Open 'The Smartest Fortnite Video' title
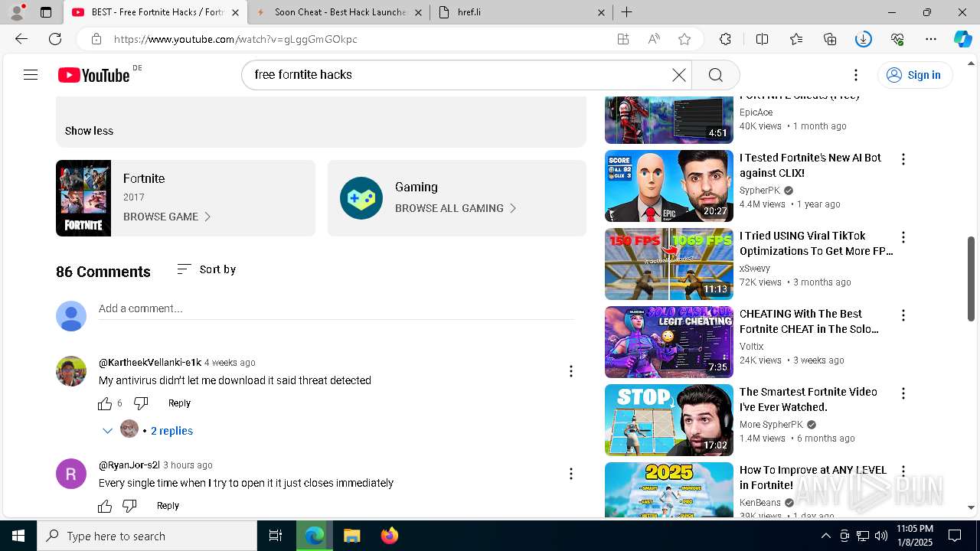The width and height of the screenshot is (980, 551). point(808,399)
